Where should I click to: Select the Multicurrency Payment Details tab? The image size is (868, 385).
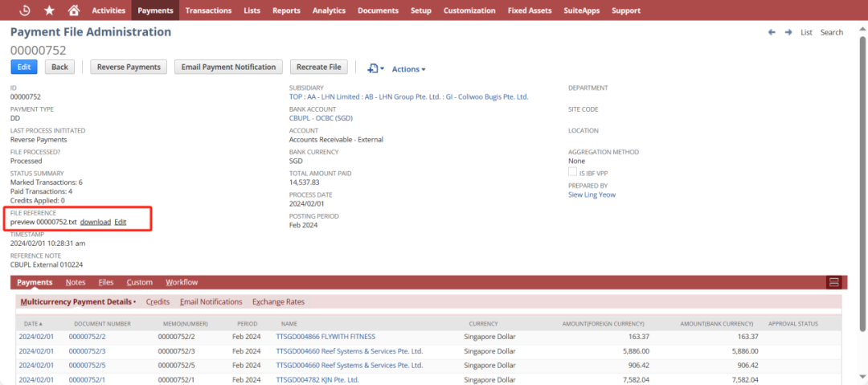(x=78, y=302)
